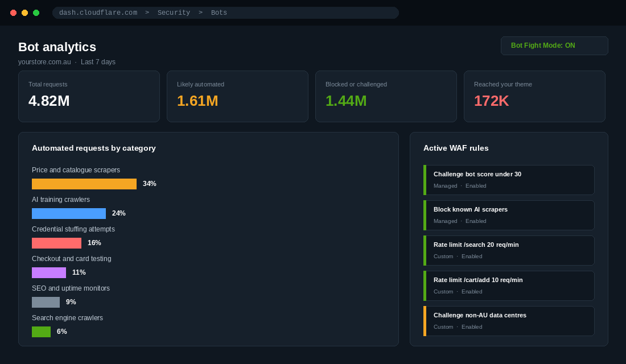Click the yourstore.com.au domain text
The image size is (626, 364).
pyautogui.click(x=44, y=62)
